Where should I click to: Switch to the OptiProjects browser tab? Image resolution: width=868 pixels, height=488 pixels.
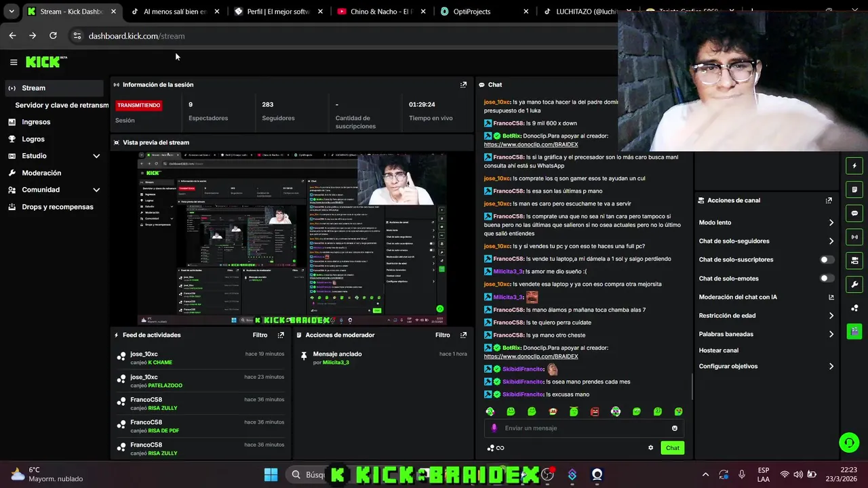484,12
